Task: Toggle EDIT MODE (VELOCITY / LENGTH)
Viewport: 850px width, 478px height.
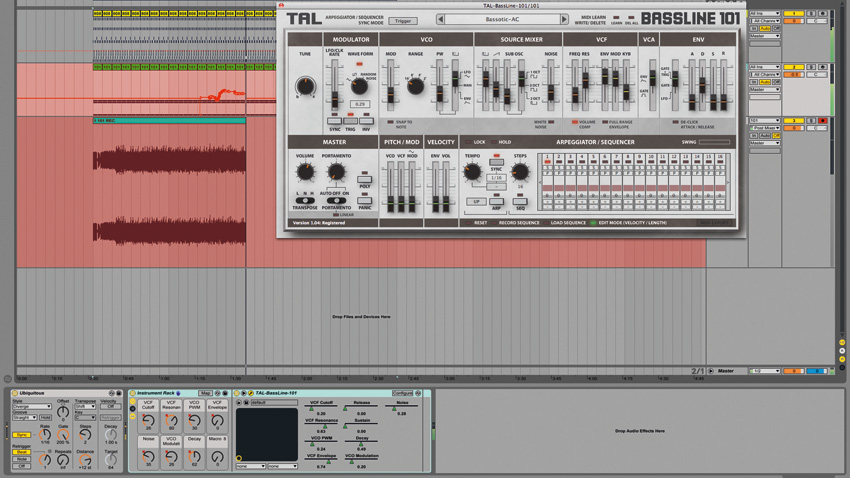Action: [x=593, y=223]
